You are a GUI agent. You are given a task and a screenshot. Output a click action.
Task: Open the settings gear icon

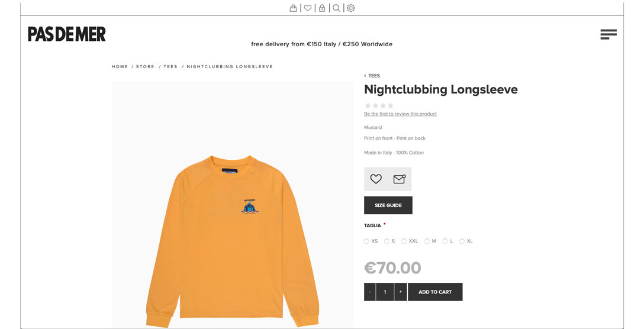point(351,8)
